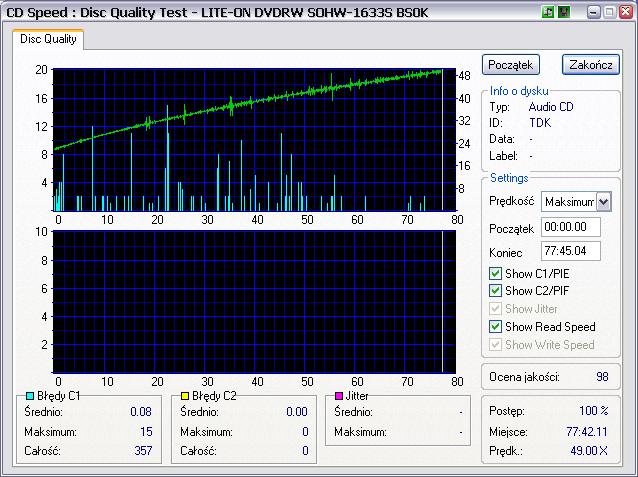The image size is (638, 477).
Task: Click the C1 Maksimum value 15
Action: (x=146, y=431)
